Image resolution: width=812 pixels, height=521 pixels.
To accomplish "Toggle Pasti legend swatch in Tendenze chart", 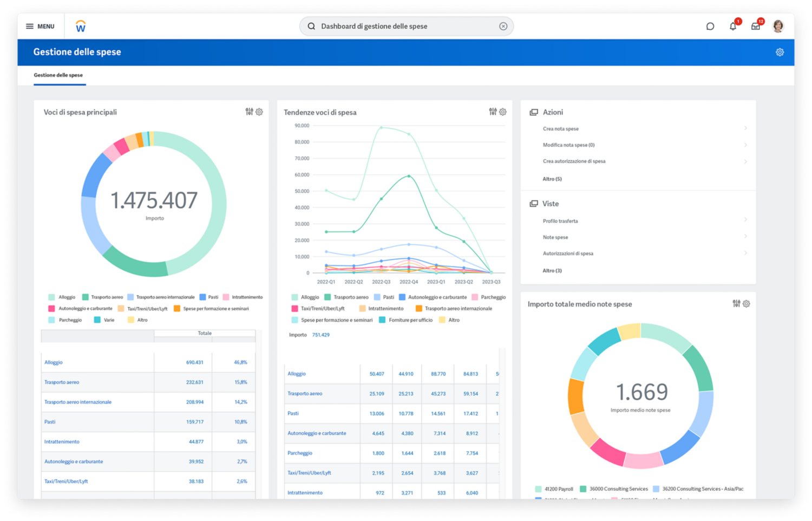I will tap(377, 297).
